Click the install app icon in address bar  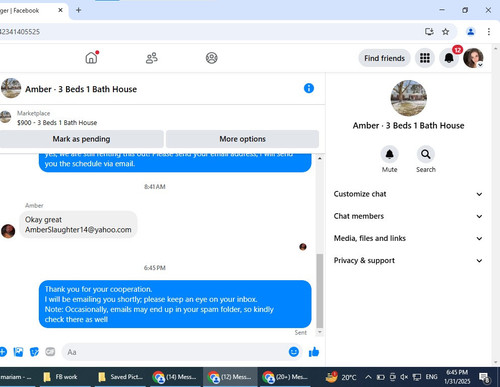coord(429,32)
